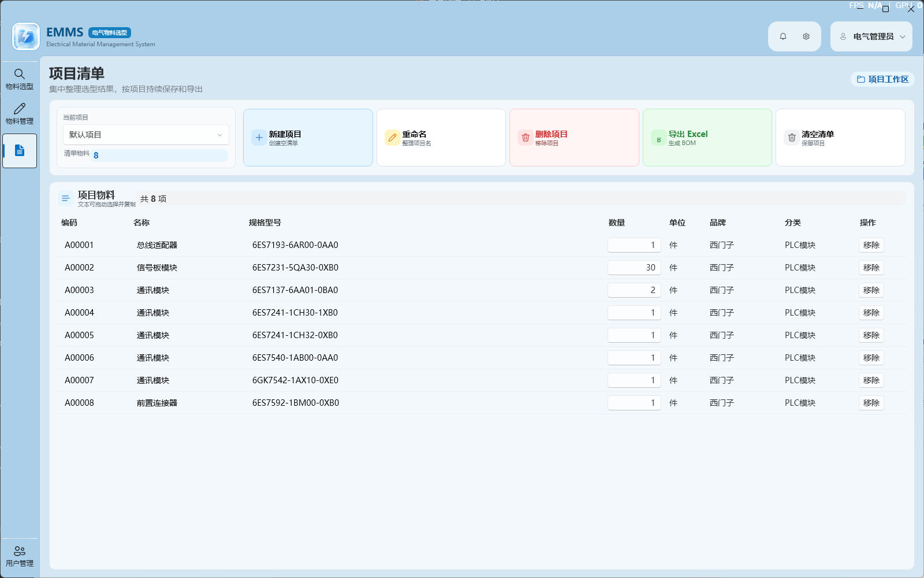924x578 pixels.
Task: Click quantity field of row A00007
Action: point(634,380)
